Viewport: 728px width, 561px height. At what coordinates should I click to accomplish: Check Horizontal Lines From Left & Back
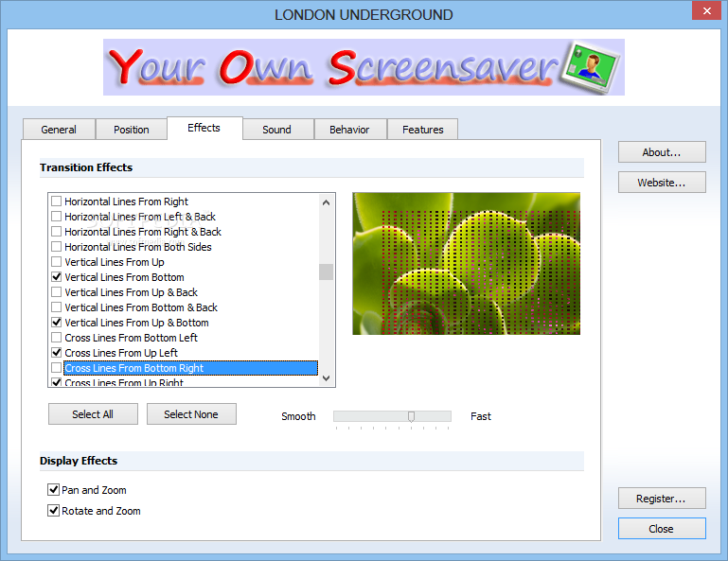click(56, 217)
